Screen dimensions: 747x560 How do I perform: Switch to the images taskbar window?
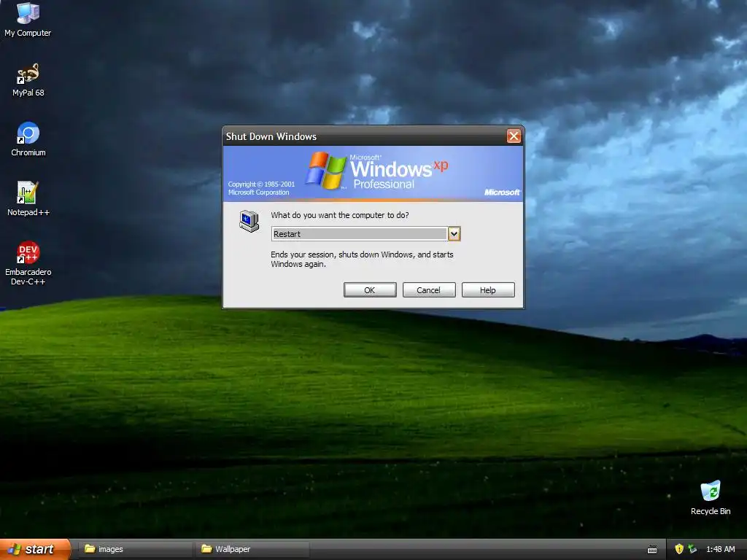point(135,549)
